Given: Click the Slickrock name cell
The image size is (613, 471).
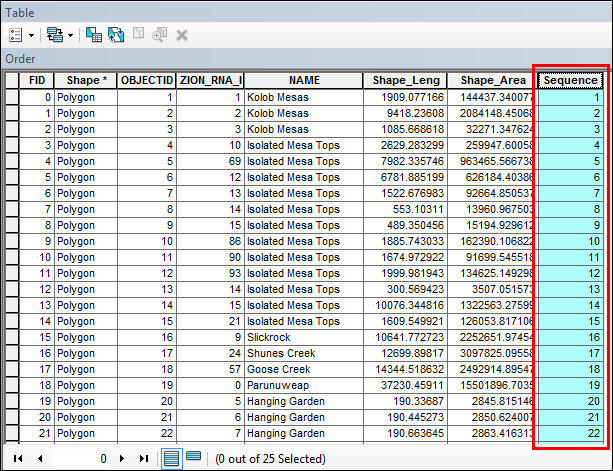Looking at the screenshot, I should pos(304,337).
